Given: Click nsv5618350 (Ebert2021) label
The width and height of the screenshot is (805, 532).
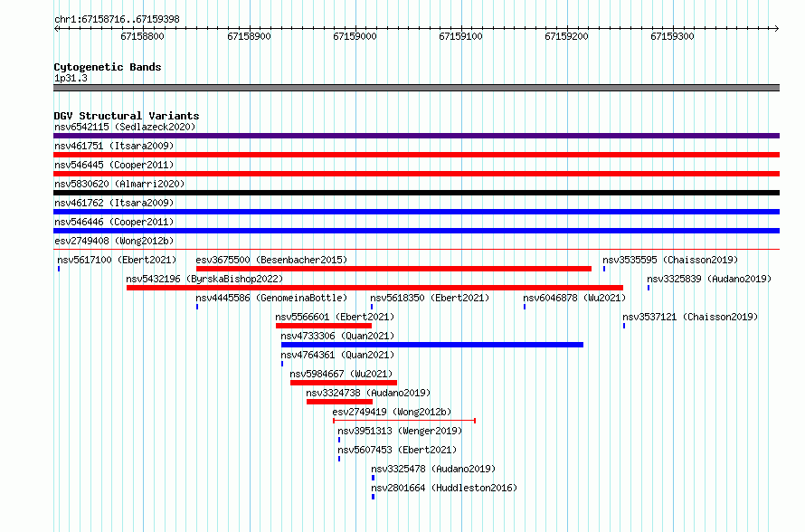Looking at the screenshot, I should point(430,298).
